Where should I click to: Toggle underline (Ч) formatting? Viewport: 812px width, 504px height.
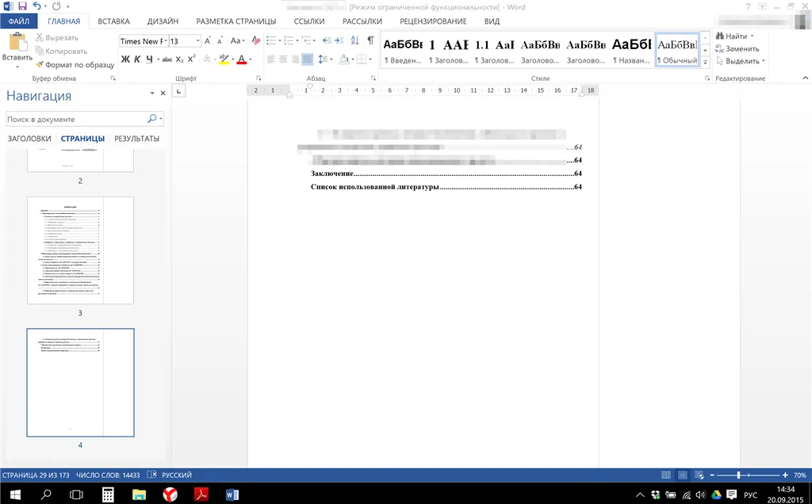click(x=149, y=59)
